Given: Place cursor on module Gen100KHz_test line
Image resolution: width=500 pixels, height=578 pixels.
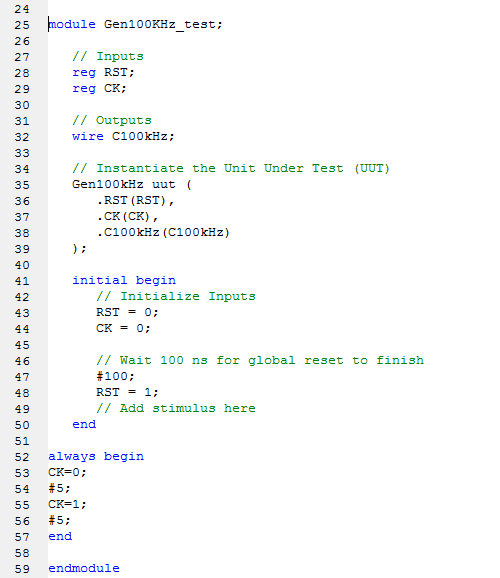Looking at the screenshot, I should pyautogui.click(x=136, y=25).
